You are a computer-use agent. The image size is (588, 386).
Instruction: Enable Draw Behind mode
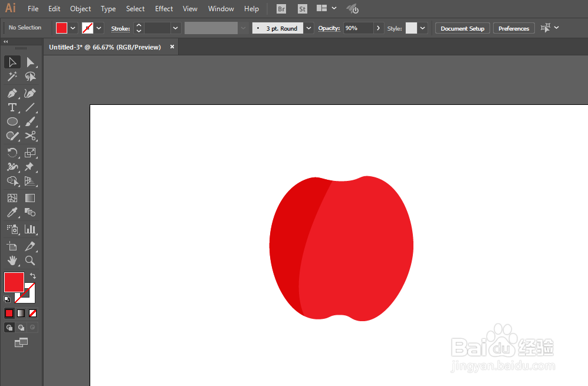pyautogui.click(x=21, y=328)
